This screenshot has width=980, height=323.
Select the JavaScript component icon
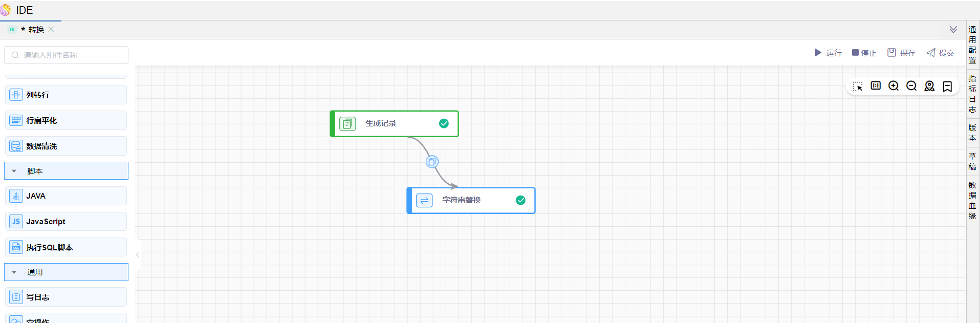[16, 222]
